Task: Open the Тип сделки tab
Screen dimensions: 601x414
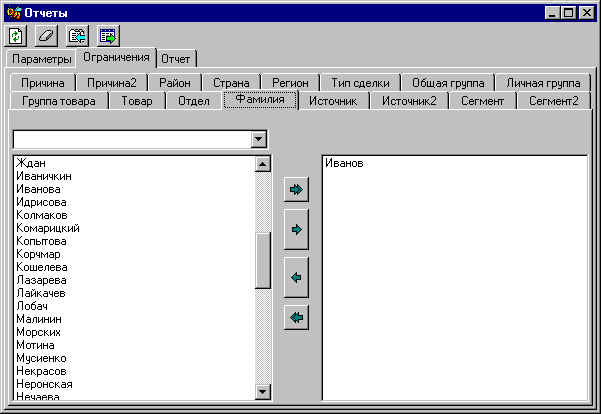Action: [360, 83]
